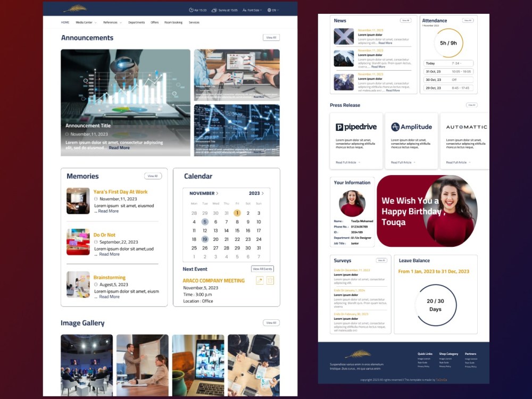Read full Amplitude article

pyautogui.click(x=403, y=162)
